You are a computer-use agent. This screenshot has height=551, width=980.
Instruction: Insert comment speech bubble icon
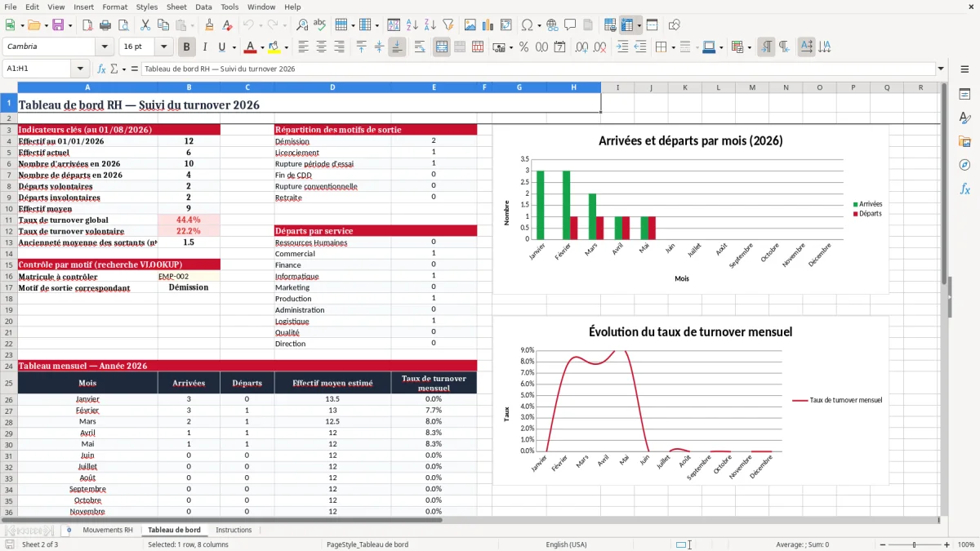coord(569,25)
